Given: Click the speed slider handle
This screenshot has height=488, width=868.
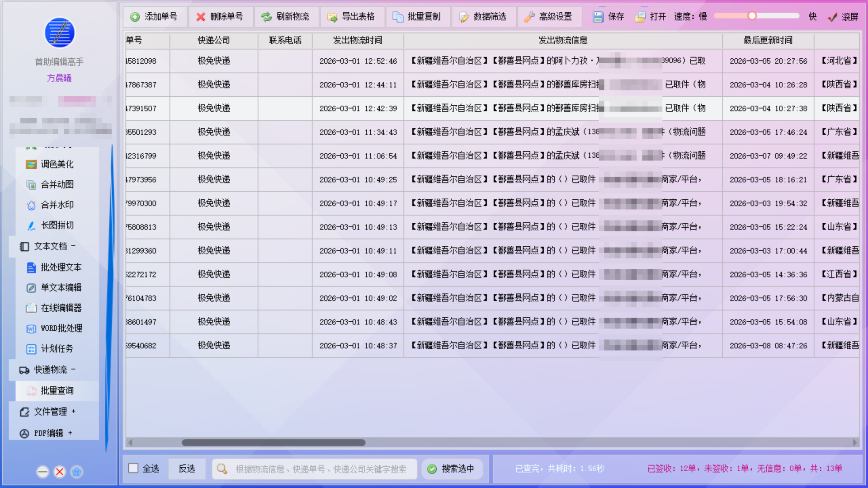Looking at the screenshot, I should tap(752, 16).
